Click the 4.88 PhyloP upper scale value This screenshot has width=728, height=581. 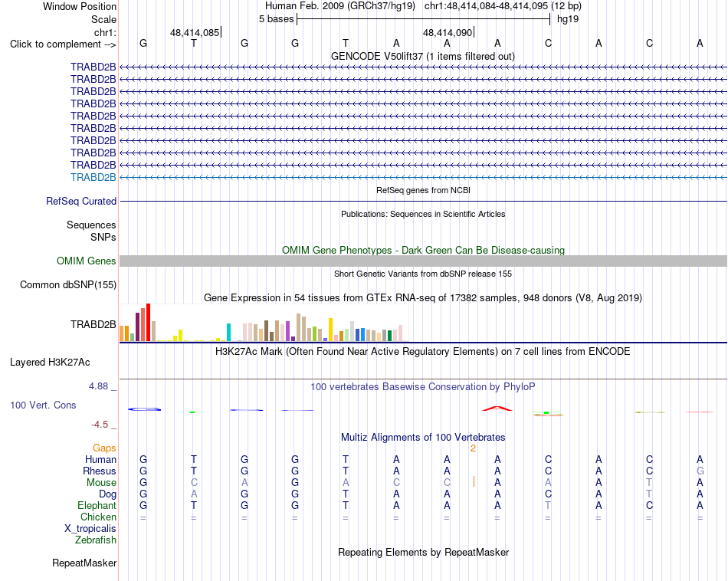98,386
